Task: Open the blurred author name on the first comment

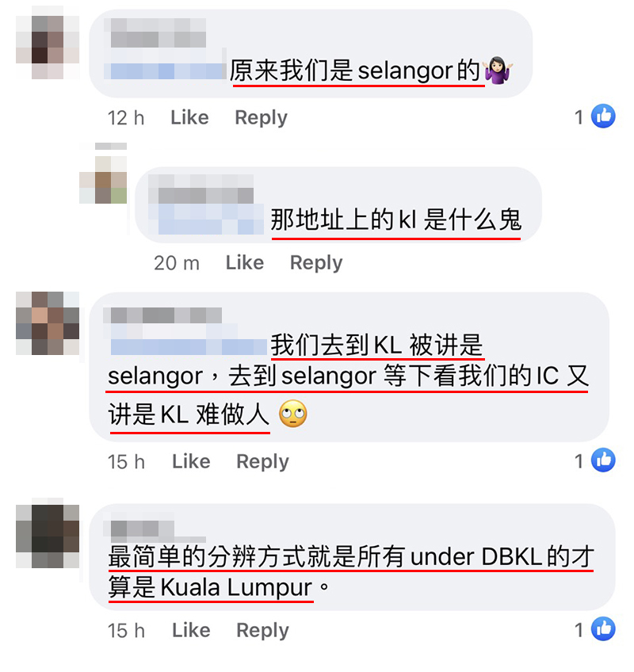Action: (x=158, y=34)
